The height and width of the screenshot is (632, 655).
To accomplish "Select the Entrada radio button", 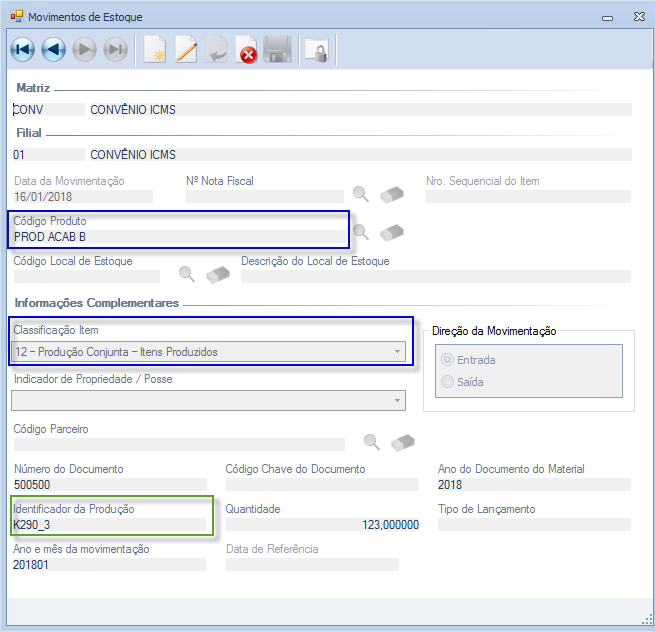I will point(447,360).
